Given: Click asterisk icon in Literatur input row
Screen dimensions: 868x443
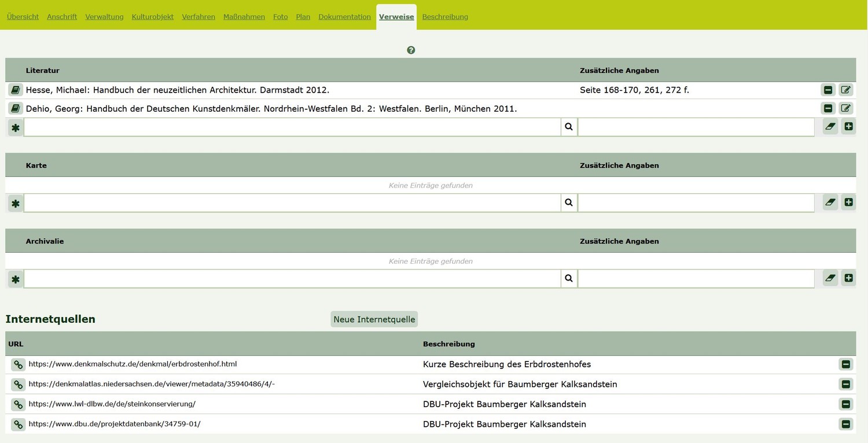Looking at the screenshot, I should click(16, 128).
